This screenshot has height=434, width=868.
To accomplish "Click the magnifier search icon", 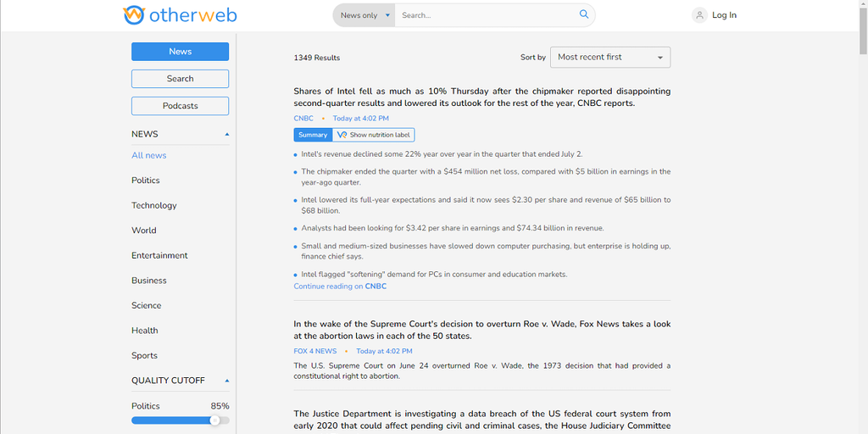I will point(584,14).
